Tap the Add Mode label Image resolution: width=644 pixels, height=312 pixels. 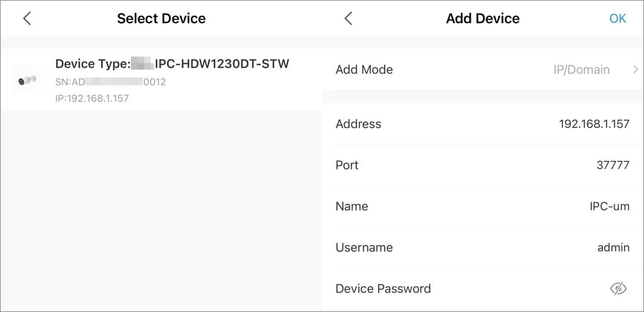click(364, 70)
